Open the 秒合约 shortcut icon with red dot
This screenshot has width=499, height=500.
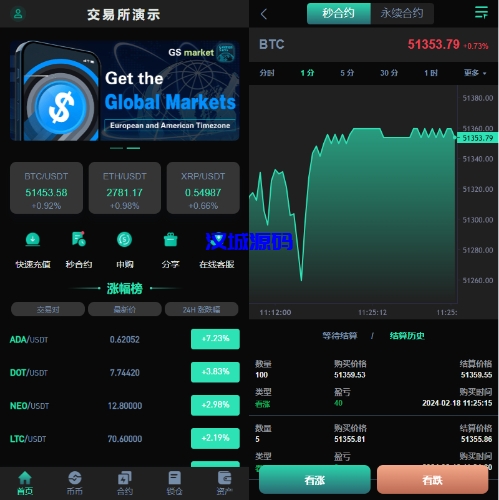(79, 239)
